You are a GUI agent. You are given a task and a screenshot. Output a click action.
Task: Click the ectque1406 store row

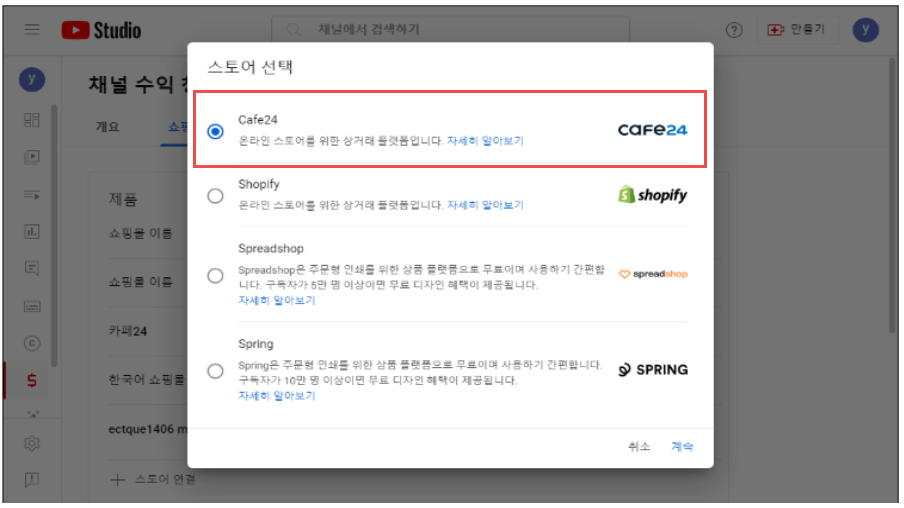click(148, 430)
